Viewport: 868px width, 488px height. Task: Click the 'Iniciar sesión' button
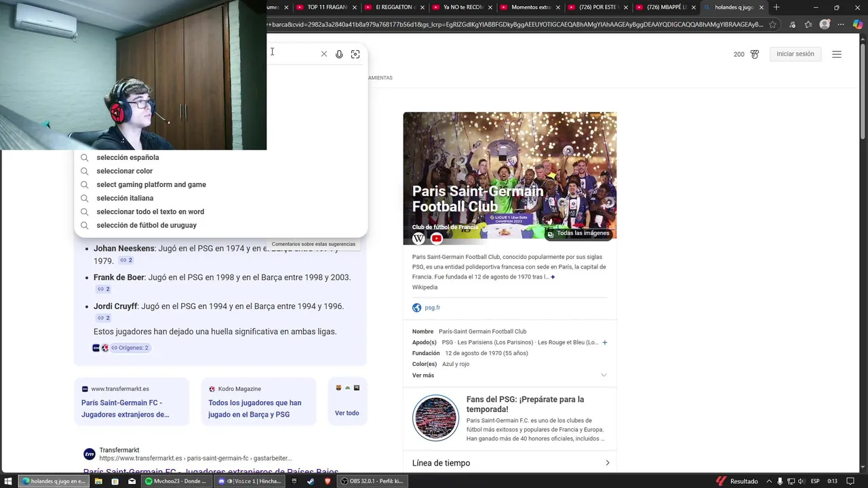point(795,54)
